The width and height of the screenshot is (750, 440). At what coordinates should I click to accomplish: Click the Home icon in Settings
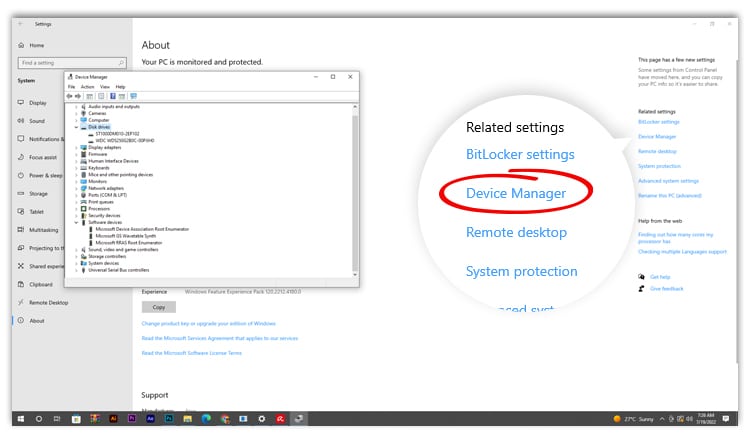[x=22, y=45]
